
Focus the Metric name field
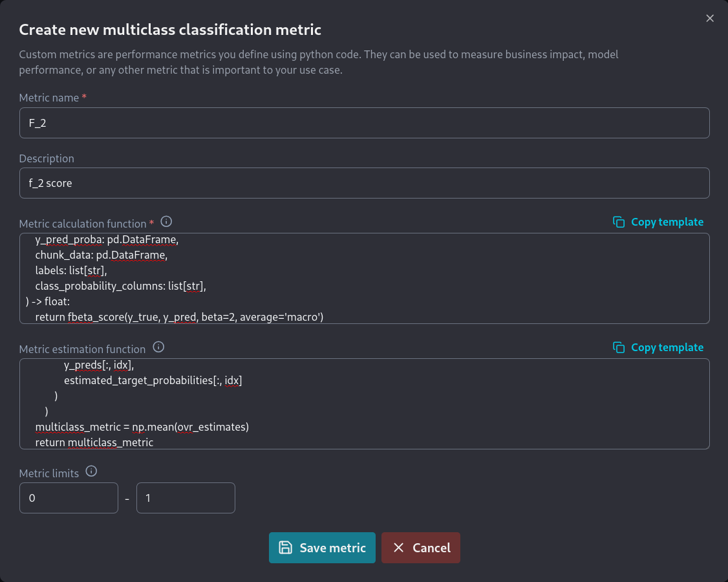pyautogui.click(x=364, y=123)
